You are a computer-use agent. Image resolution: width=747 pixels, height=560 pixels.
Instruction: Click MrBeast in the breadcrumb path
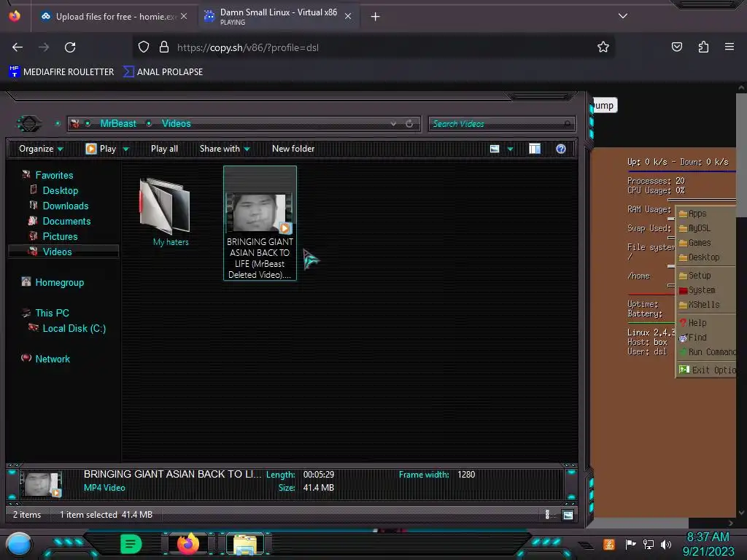pyautogui.click(x=118, y=123)
